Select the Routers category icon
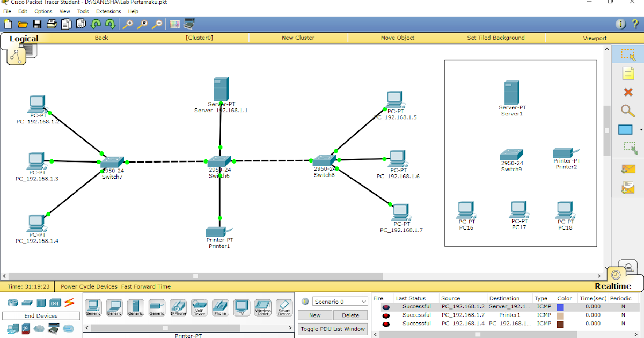 click(x=12, y=303)
